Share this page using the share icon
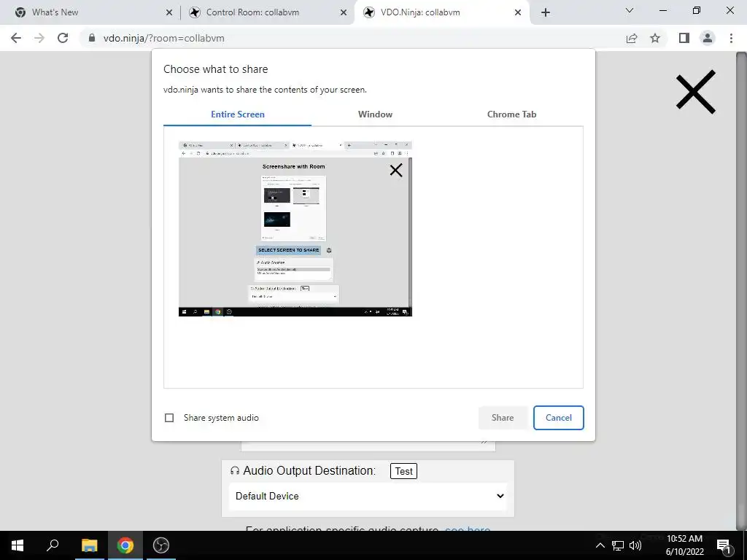 point(632,38)
